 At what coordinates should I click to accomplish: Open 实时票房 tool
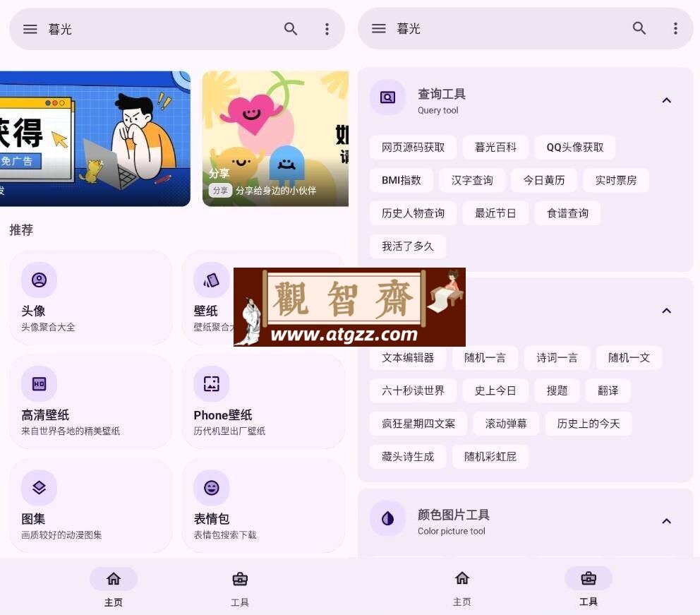pyautogui.click(x=615, y=181)
